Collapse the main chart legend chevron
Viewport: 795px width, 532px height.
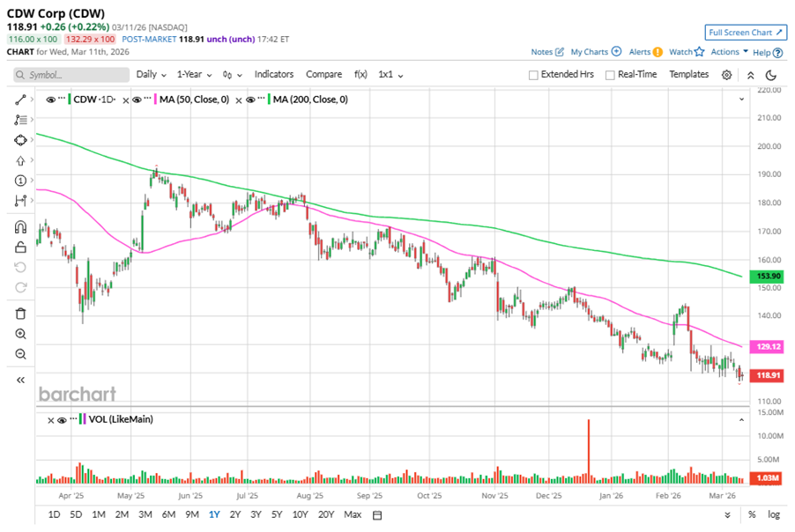coord(741,100)
